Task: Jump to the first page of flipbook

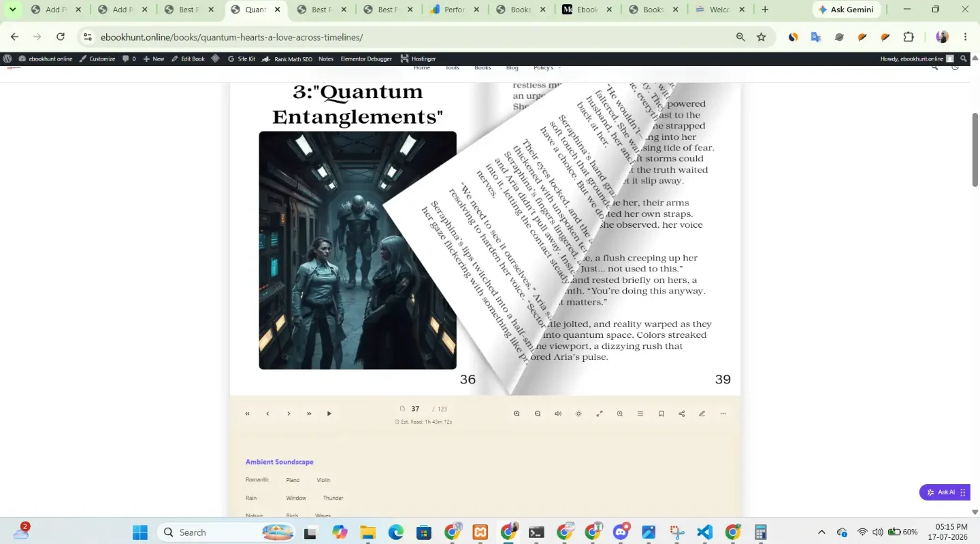Action: tap(247, 413)
